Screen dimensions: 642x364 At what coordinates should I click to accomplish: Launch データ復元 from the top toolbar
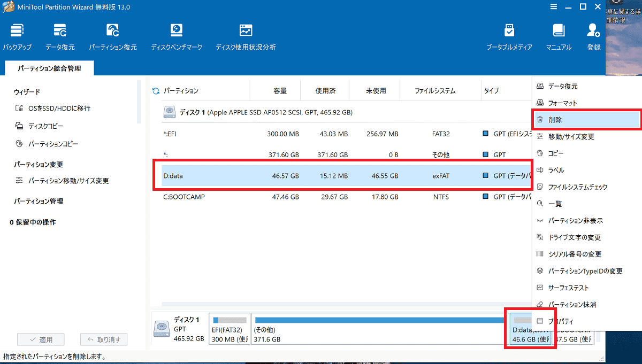point(60,37)
